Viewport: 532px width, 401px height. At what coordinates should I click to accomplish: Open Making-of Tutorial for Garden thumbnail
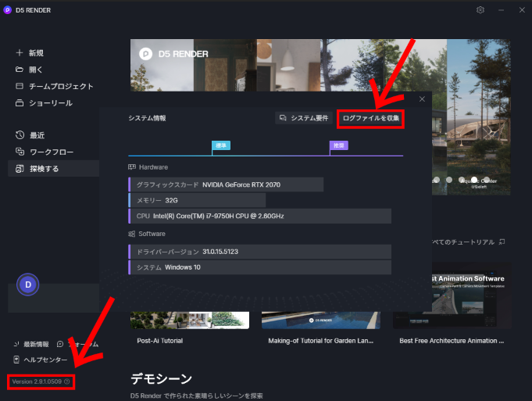pos(320,320)
